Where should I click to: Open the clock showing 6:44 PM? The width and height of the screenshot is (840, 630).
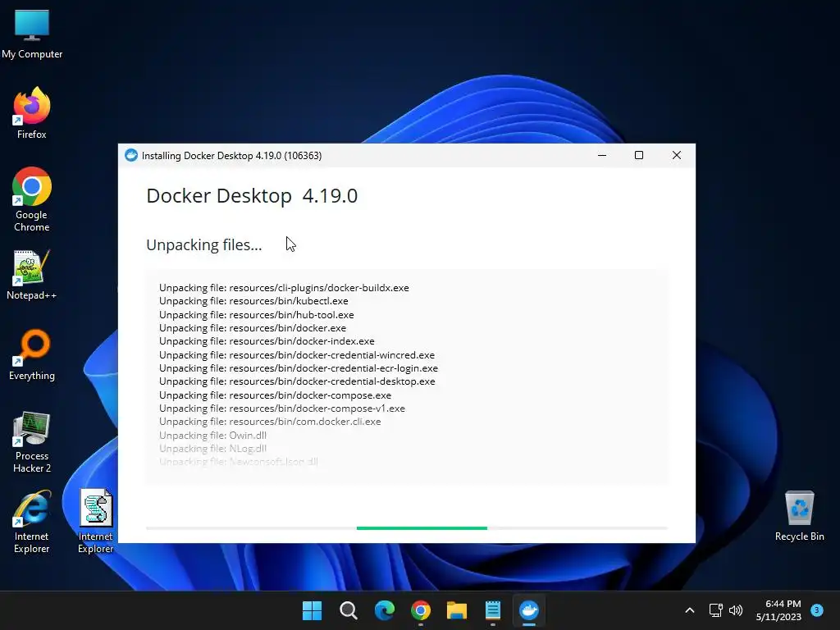pos(778,610)
